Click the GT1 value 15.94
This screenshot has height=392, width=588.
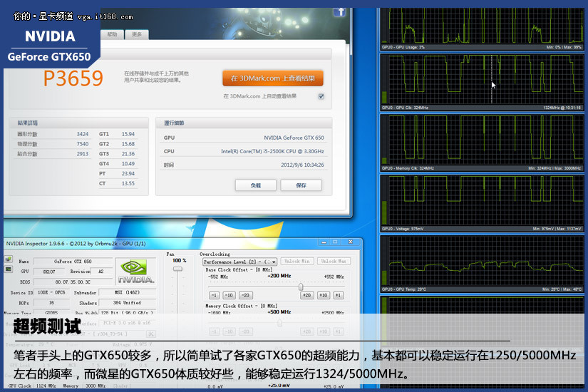click(x=128, y=134)
